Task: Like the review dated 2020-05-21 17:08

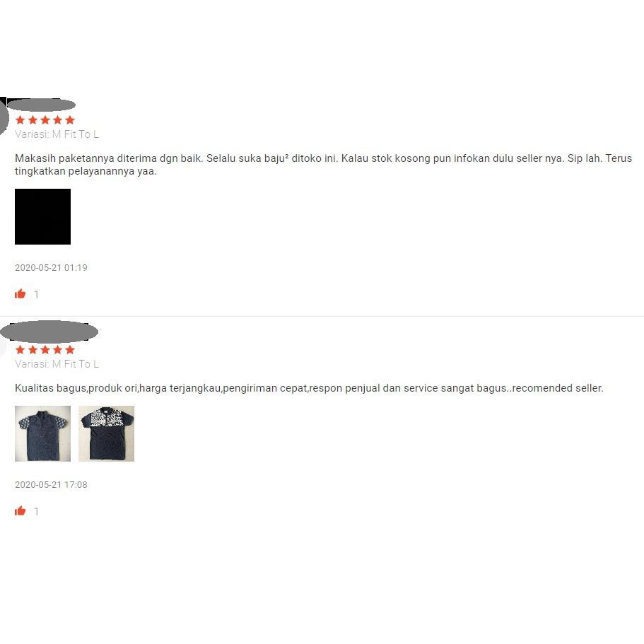Action: click(20, 510)
